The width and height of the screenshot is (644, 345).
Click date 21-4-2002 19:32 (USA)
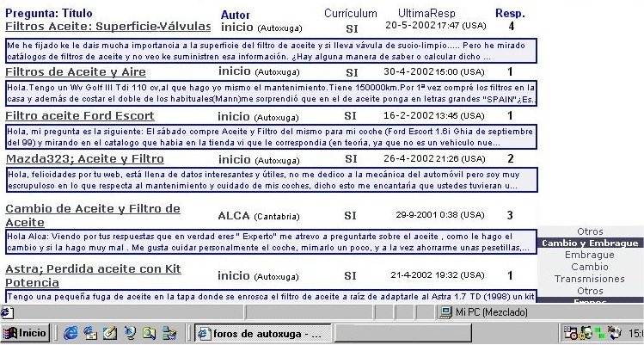tap(438, 274)
